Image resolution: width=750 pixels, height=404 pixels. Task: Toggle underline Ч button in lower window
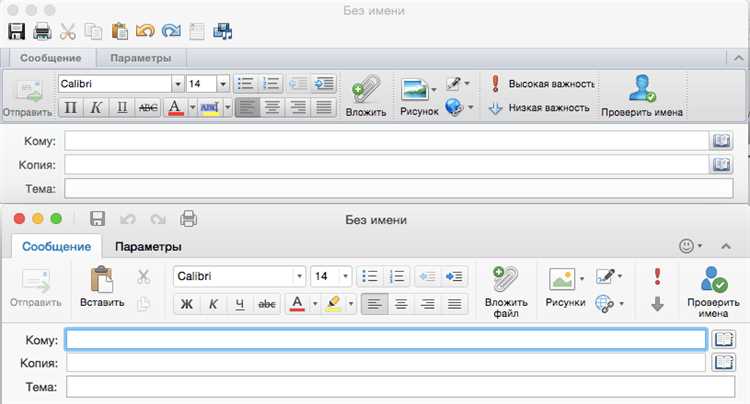[x=240, y=304]
